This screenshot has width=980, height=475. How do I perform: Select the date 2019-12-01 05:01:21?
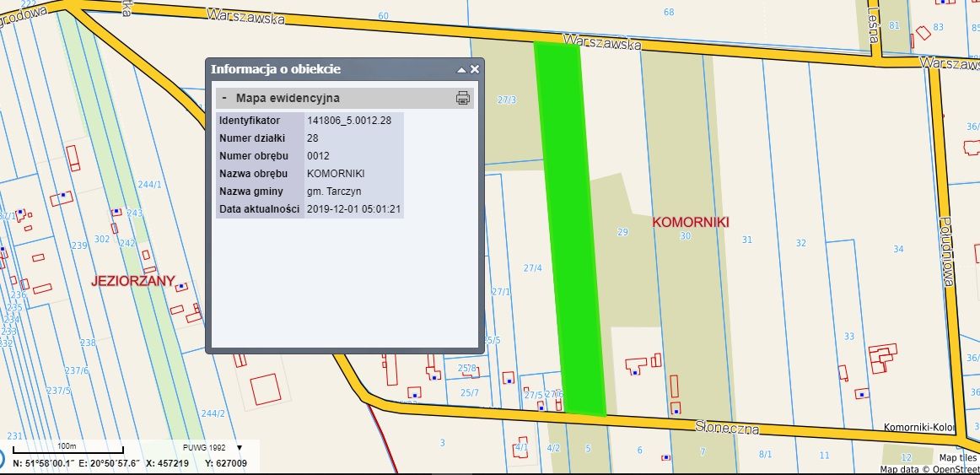click(x=353, y=208)
